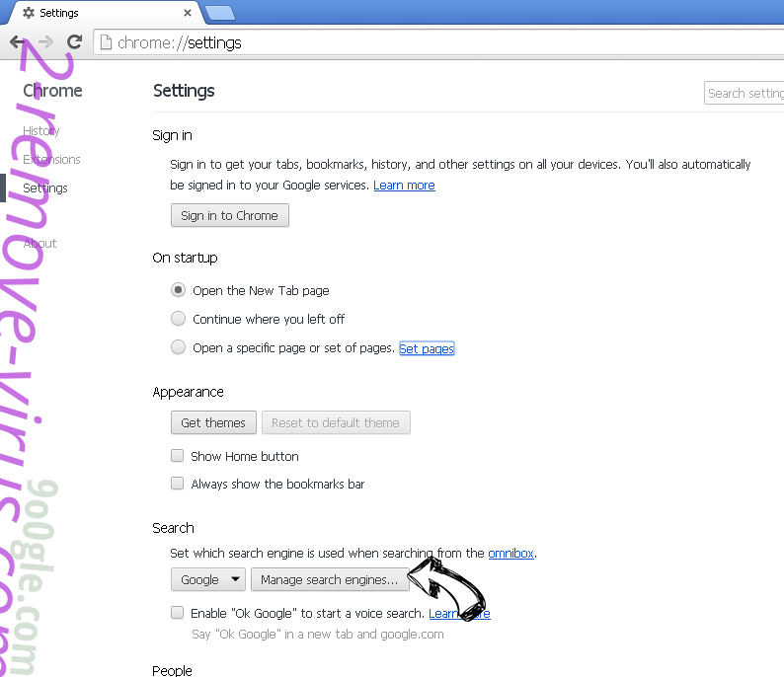
Task: Enable Always show the bookmarks bar
Action: pos(177,484)
